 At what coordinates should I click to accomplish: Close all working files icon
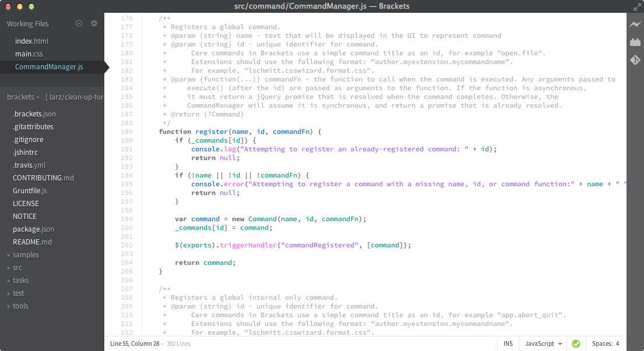tap(79, 24)
